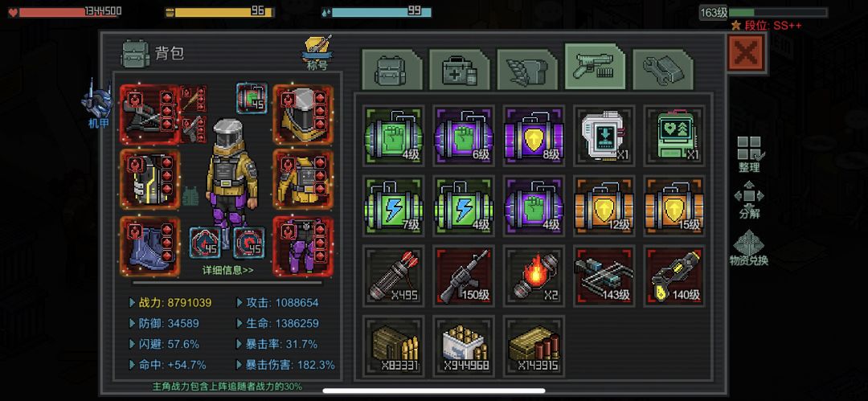Select the level 15 orange shield chip
868x401 pixels.
click(x=674, y=205)
